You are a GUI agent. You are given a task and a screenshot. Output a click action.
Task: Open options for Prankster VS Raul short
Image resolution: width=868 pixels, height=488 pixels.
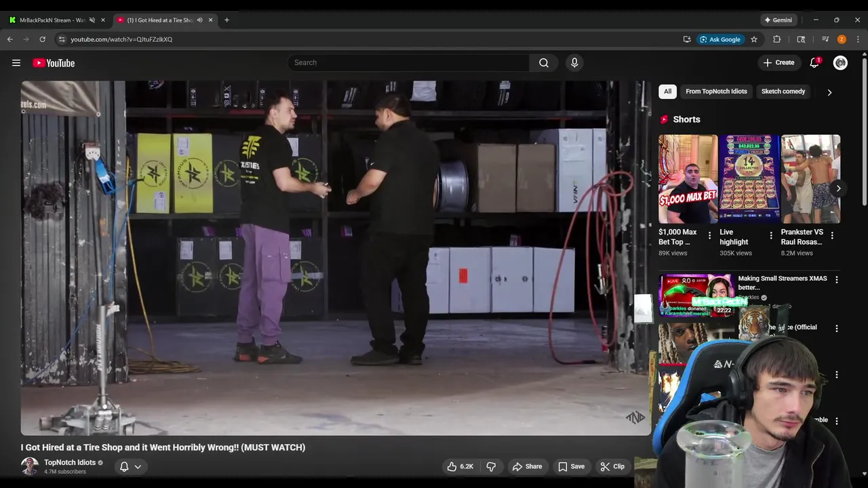[x=832, y=236]
